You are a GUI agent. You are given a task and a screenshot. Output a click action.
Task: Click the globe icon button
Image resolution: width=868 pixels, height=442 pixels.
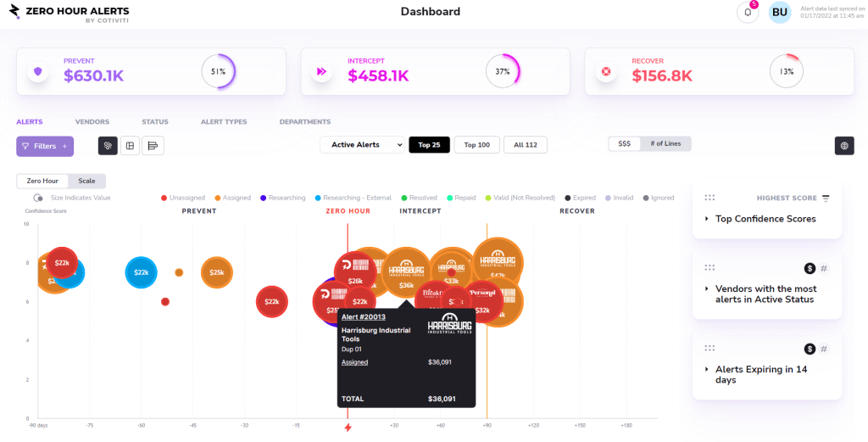pyautogui.click(x=843, y=146)
